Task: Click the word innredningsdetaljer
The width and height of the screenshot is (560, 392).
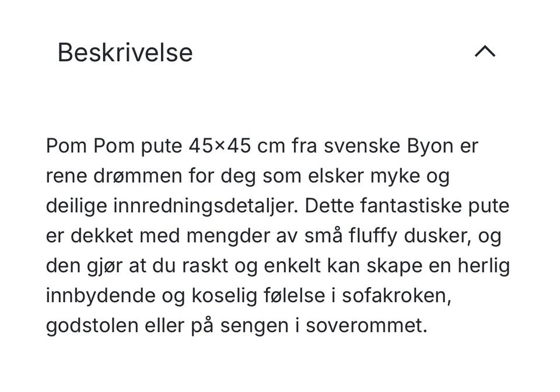Action: 205,206
